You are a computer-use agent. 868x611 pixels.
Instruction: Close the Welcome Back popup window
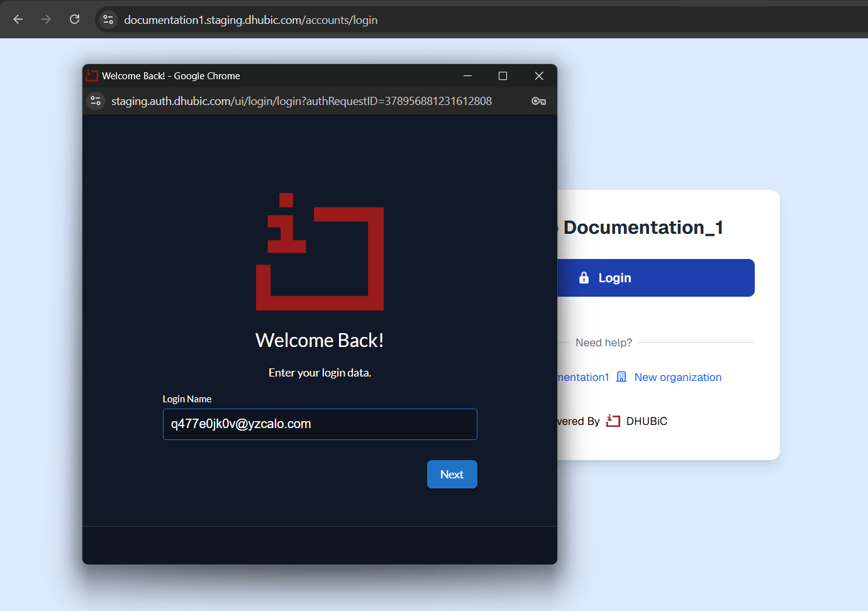(539, 75)
